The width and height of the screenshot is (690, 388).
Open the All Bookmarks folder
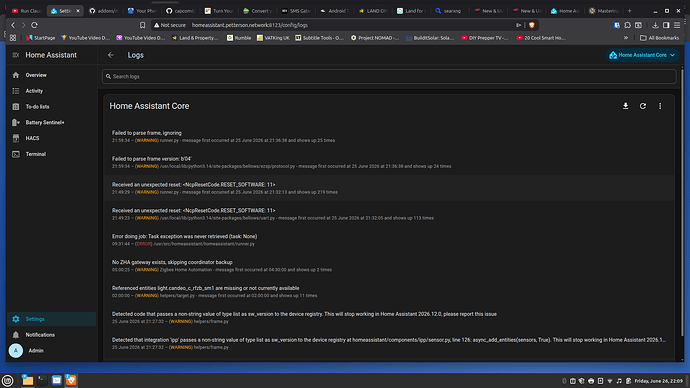(659, 38)
